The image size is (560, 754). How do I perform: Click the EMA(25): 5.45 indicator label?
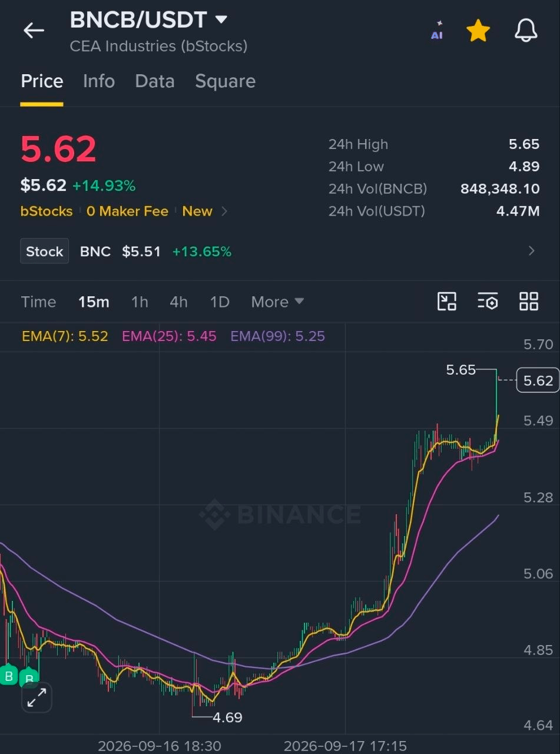[169, 336]
